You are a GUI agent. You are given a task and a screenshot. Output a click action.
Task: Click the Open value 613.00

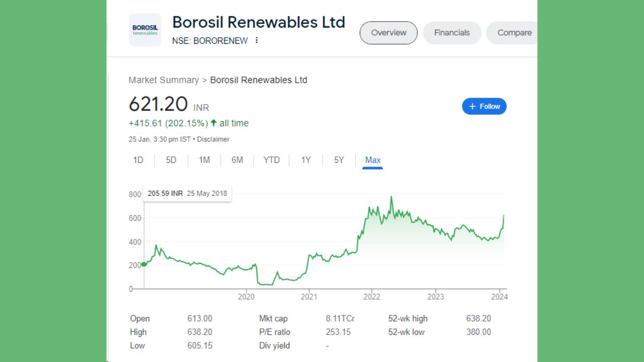(200, 318)
